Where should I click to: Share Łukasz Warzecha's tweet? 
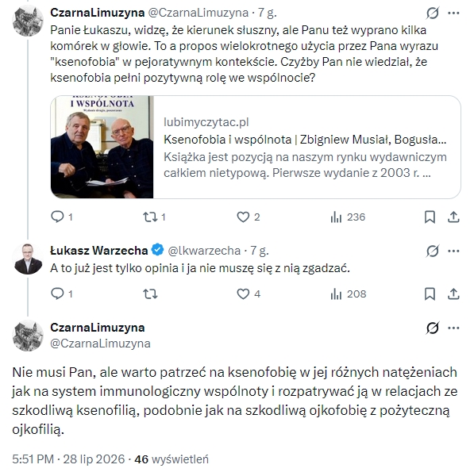[453, 294]
